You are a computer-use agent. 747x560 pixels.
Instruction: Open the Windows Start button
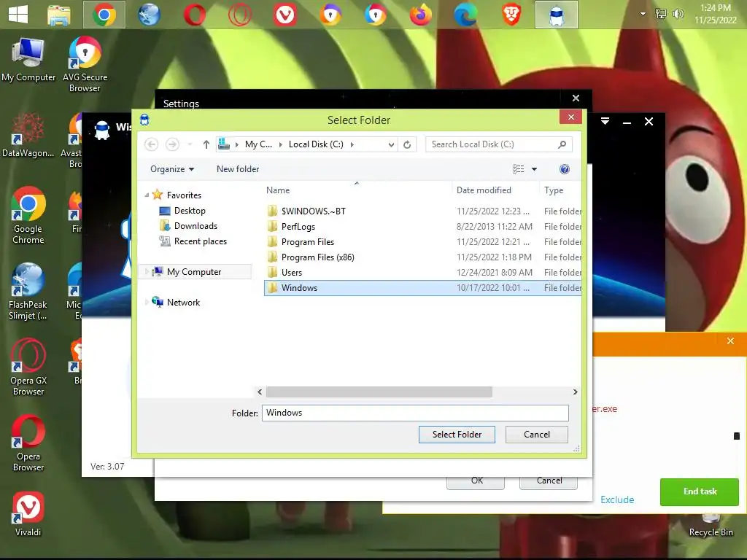[x=18, y=15]
